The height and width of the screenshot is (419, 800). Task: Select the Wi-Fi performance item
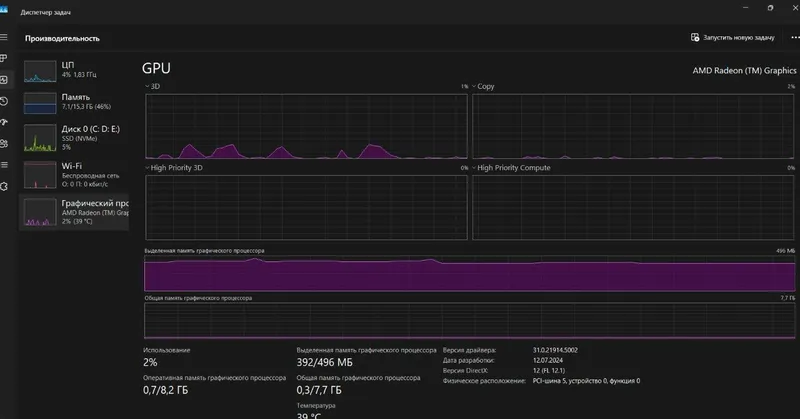click(x=74, y=175)
